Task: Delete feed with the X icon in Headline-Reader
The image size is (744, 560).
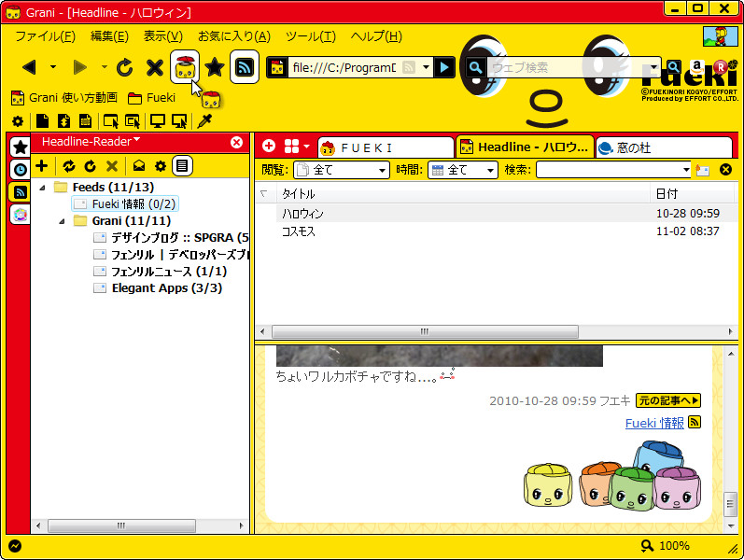Action: click(x=112, y=165)
